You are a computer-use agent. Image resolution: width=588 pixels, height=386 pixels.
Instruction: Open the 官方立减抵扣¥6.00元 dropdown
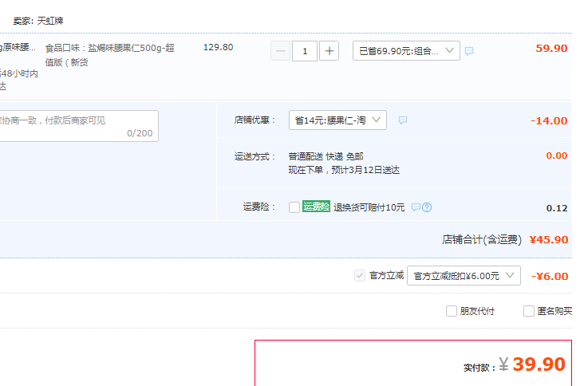pyautogui.click(x=464, y=276)
